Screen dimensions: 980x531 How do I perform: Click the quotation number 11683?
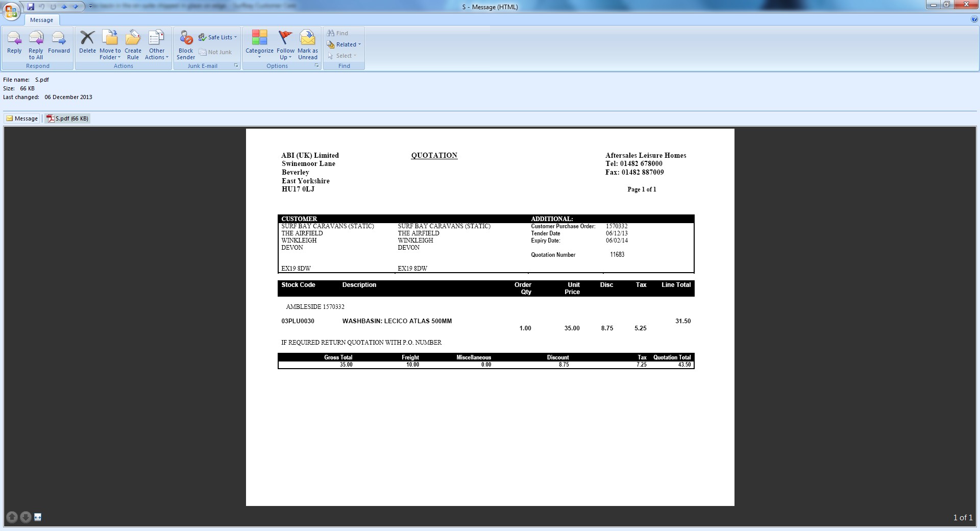coord(617,254)
